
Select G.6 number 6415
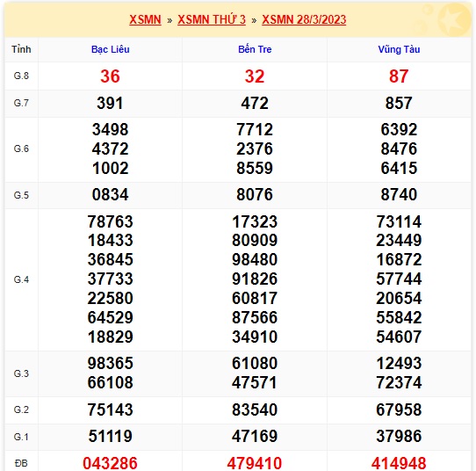tap(399, 168)
